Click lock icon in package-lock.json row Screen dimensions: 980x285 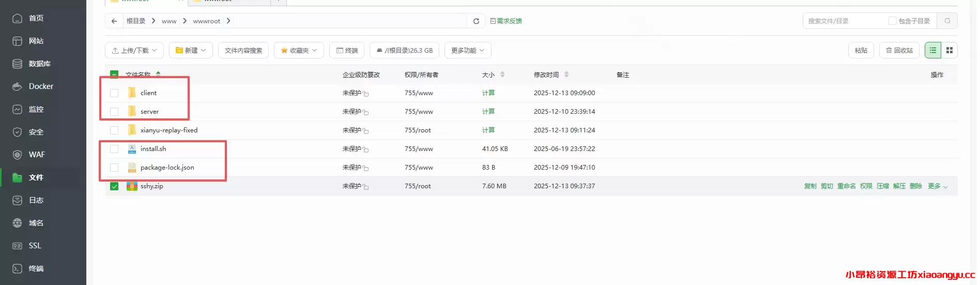tap(365, 168)
